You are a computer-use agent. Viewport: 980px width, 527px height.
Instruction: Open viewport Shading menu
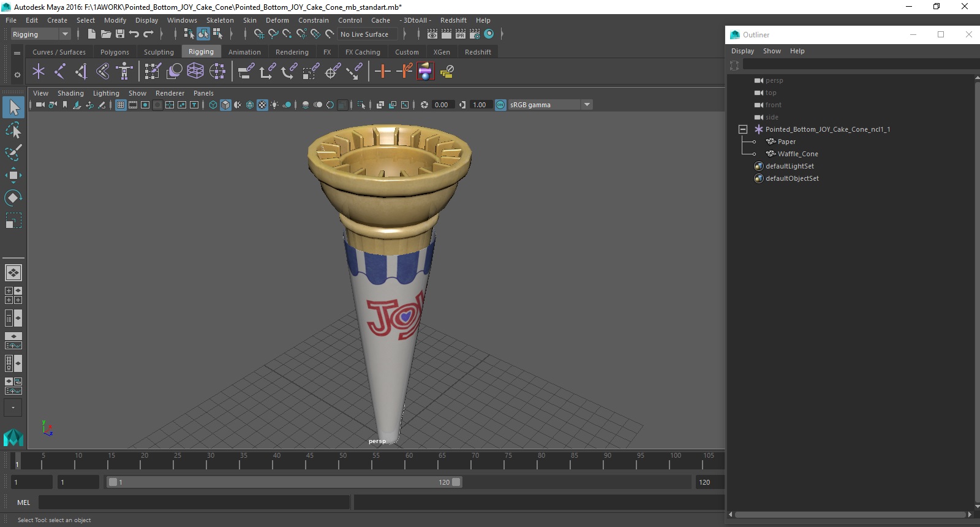pos(70,93)
